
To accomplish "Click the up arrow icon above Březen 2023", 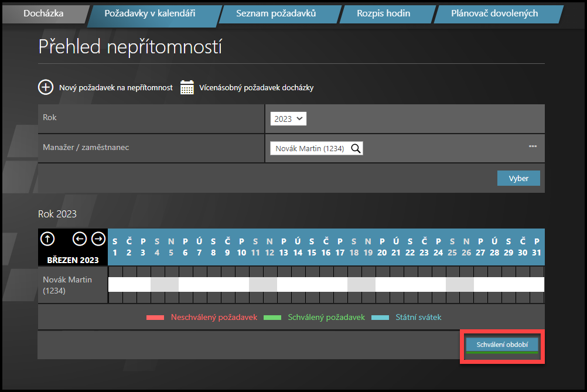I will (48, 238).
